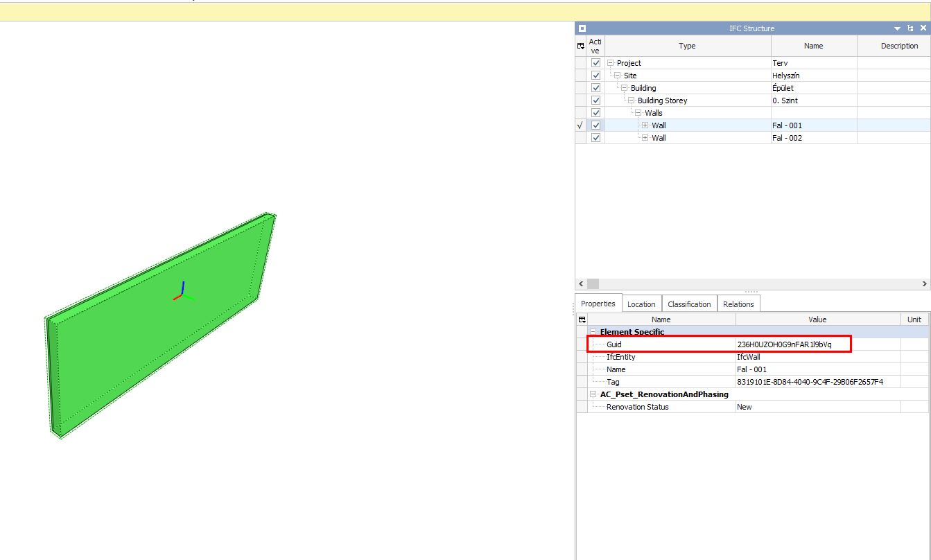Screen dimensions: 931x560
Task: Click the Name property value Fal - 001
Action: (751, 369)
